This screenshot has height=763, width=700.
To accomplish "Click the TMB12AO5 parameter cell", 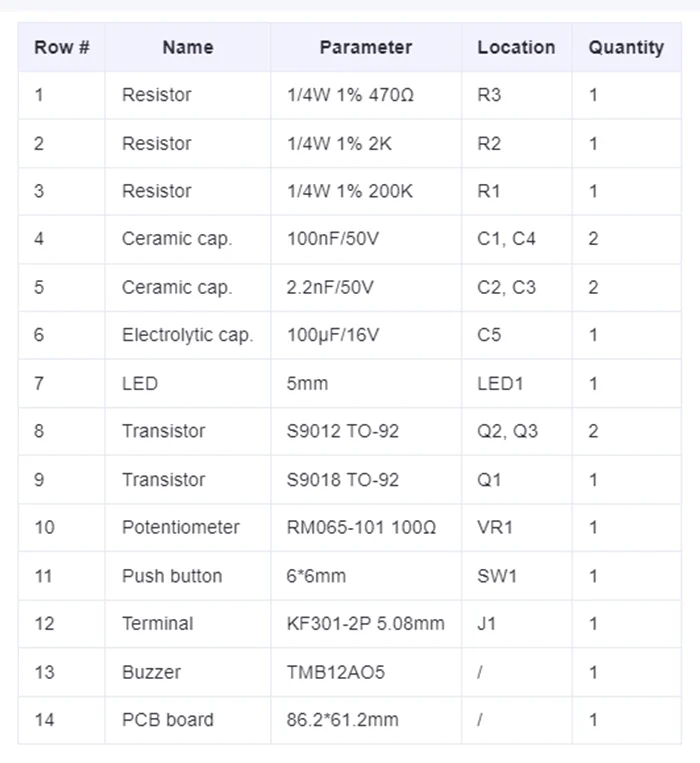I will point(335,671).
